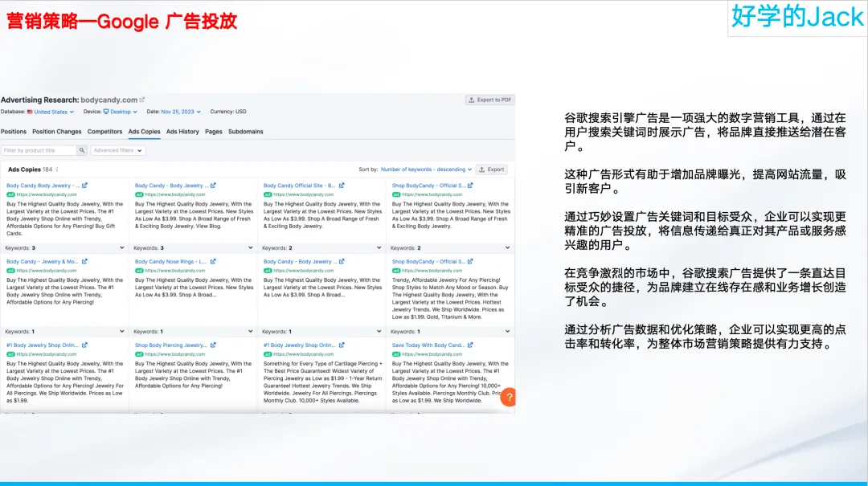This screenshot has width=868, height=486.
Task: Switch to the Competitors tab
Action: (x=104, y=132)
